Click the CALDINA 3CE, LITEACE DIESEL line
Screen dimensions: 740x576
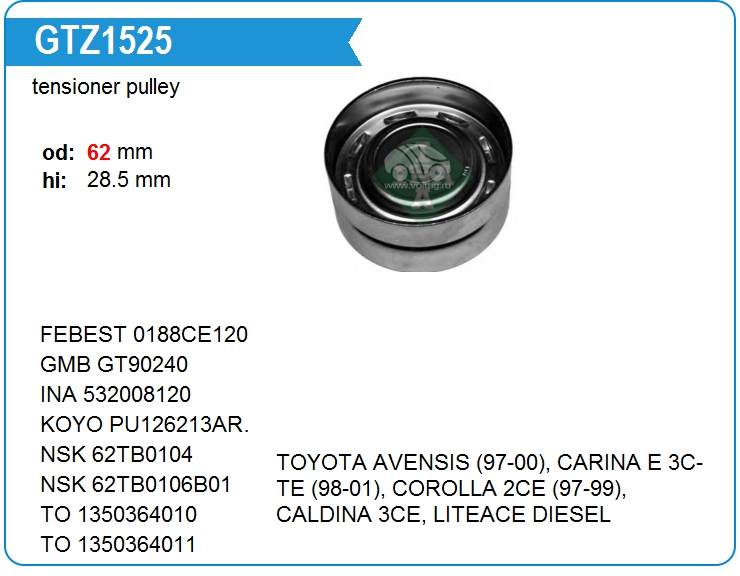444,515
